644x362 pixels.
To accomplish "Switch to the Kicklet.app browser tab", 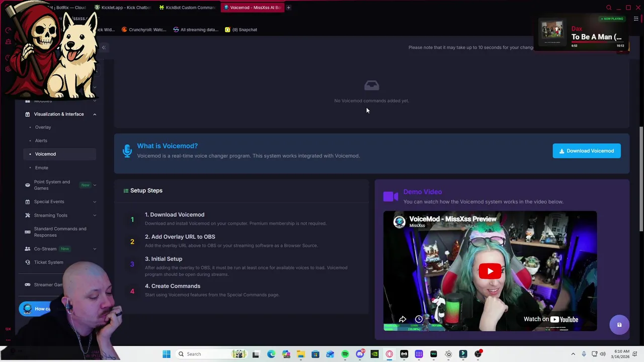I will tap(123, 8).
